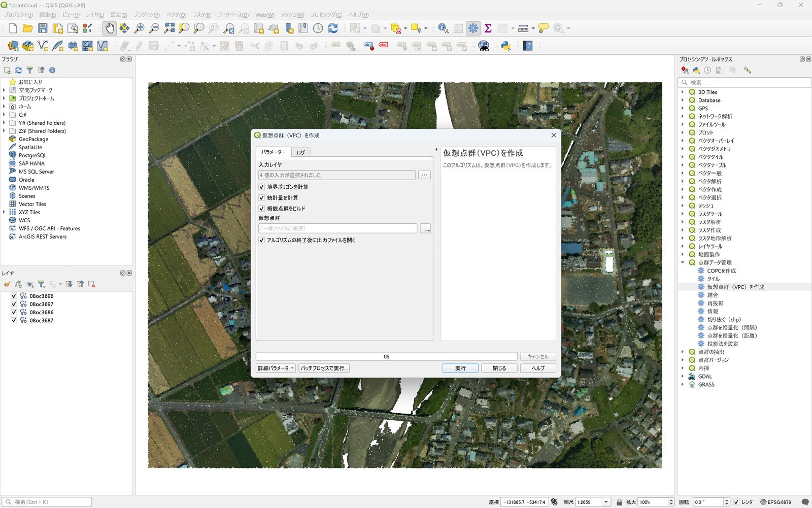
Task: Click the Open Project folder icon
Action: (x=28, y=28)
